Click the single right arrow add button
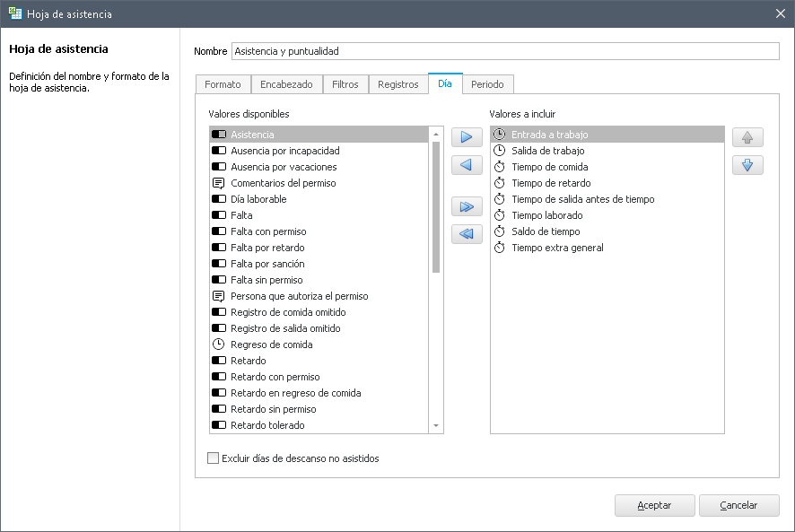Screen dimensions: 795x532 click(467, 138)
